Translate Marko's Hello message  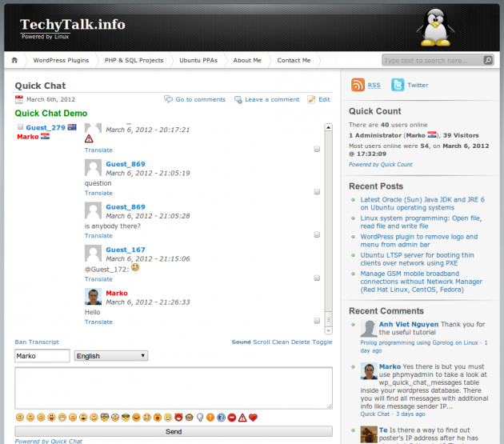coord(98,322)
